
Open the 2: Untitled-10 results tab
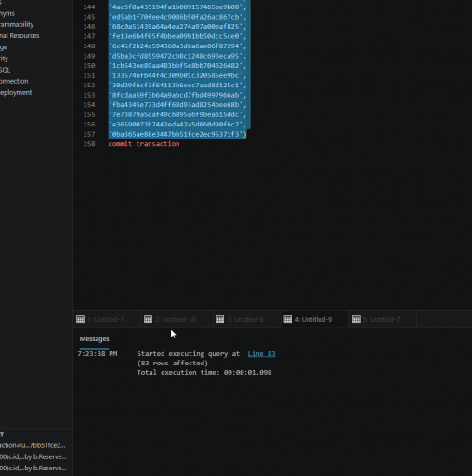pos(177,319)
